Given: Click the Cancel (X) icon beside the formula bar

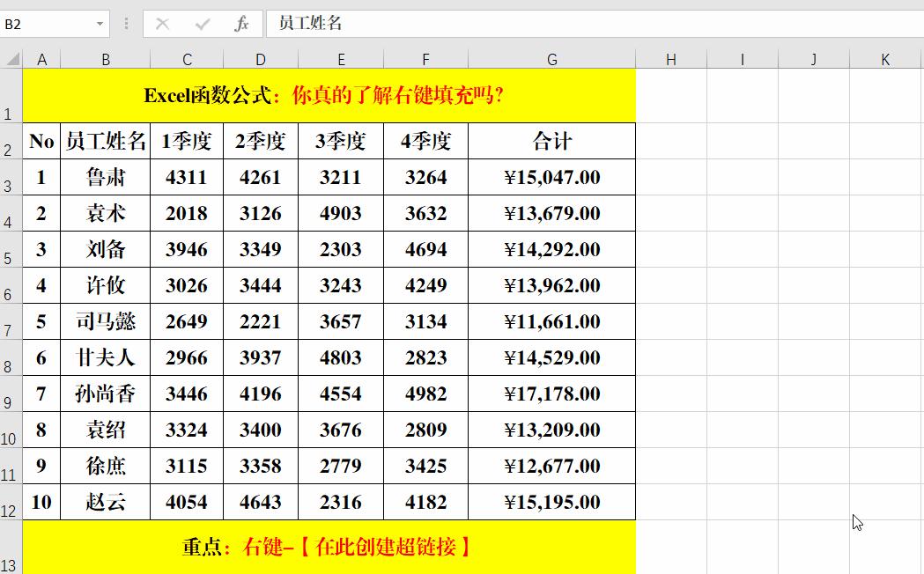Looking at the screenshot, I should [163, 24].
